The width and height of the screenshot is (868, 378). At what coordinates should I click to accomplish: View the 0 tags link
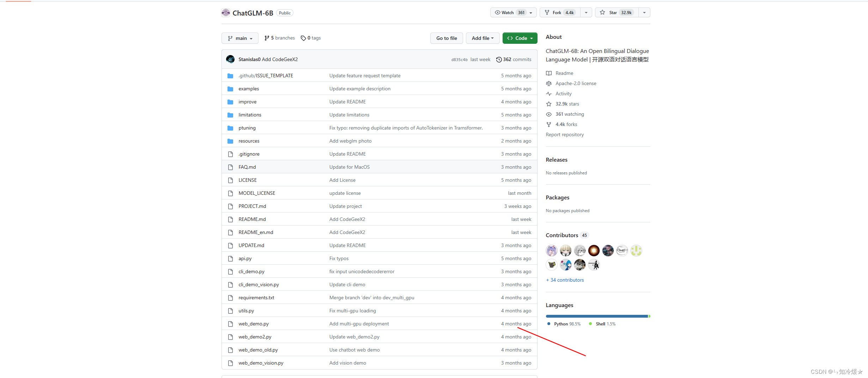click(x=311, y=38)
